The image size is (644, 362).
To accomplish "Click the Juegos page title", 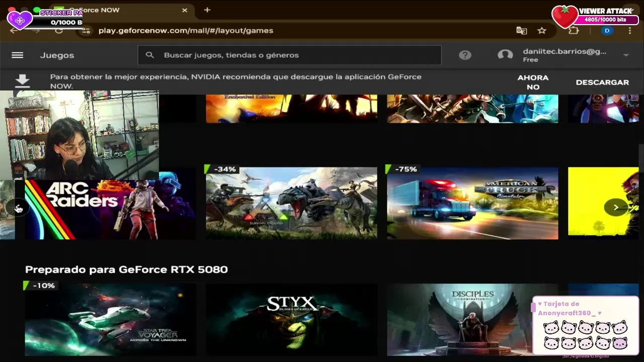I will tap(57, 55).
